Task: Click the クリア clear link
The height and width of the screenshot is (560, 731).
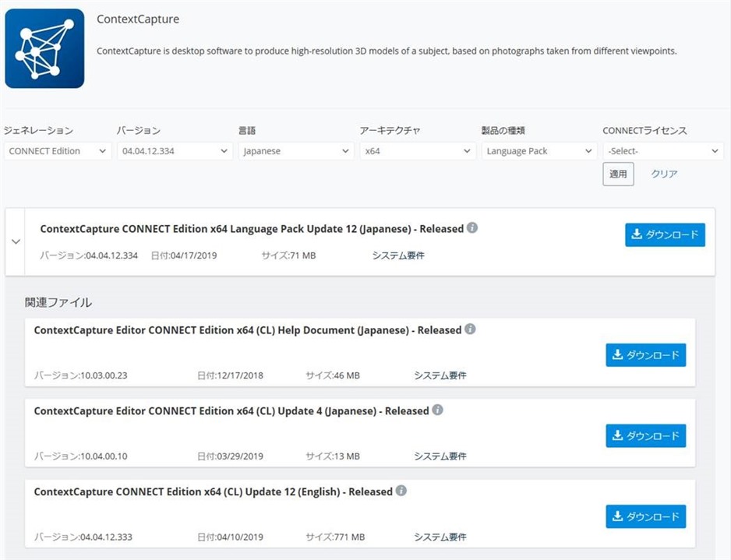Action: coord(663,174)
